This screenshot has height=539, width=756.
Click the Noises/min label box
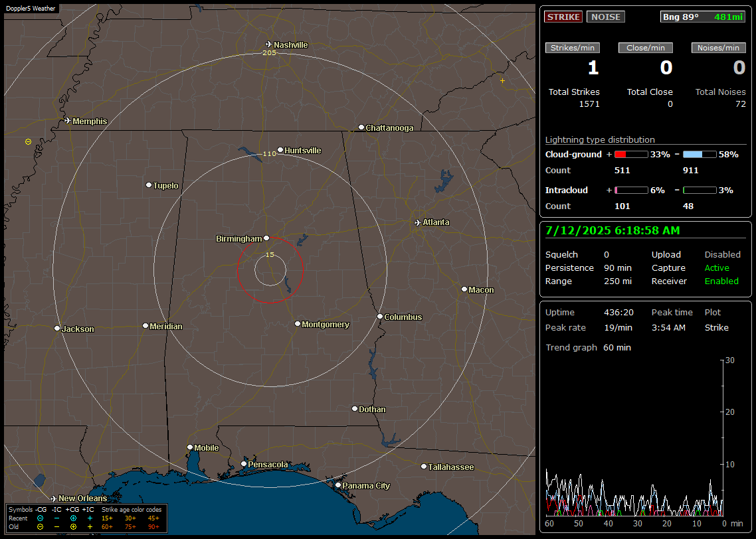point(718,48)
